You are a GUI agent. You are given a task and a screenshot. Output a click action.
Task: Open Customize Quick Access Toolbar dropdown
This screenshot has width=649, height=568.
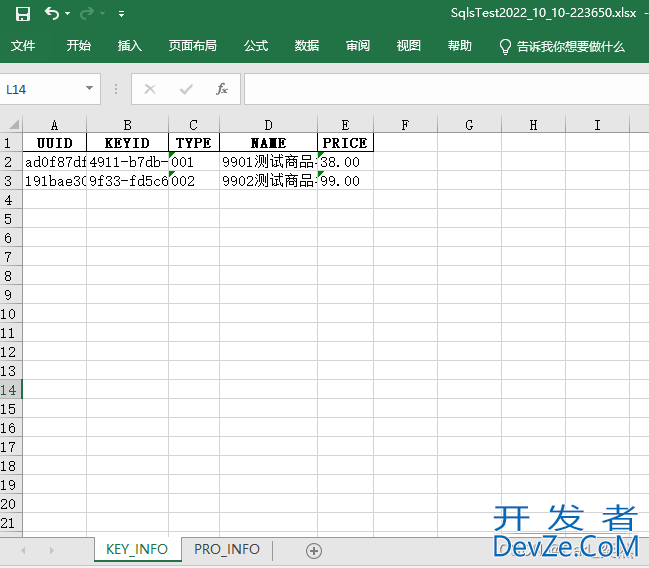point(121,14)
